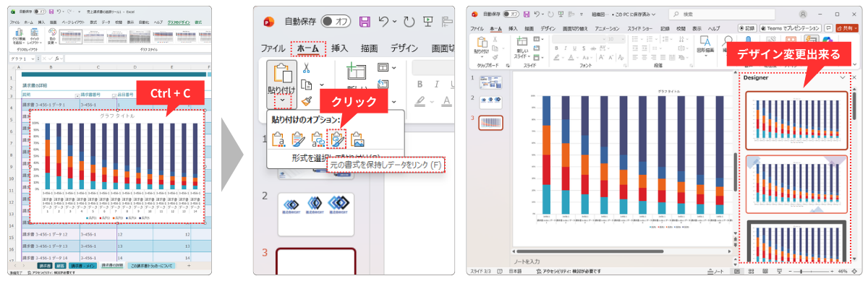
Task: Select the first chart style thumbnail in Excel
Action: point(72,35)
